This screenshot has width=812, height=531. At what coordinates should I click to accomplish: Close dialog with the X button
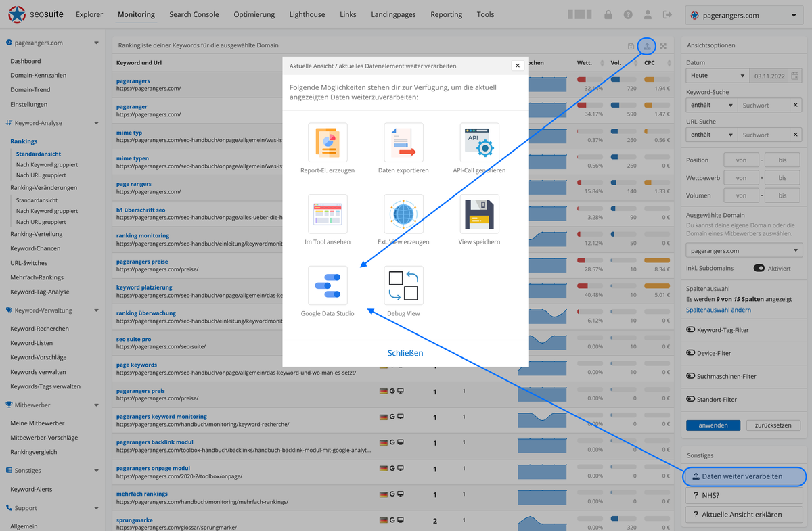point(518,66)
